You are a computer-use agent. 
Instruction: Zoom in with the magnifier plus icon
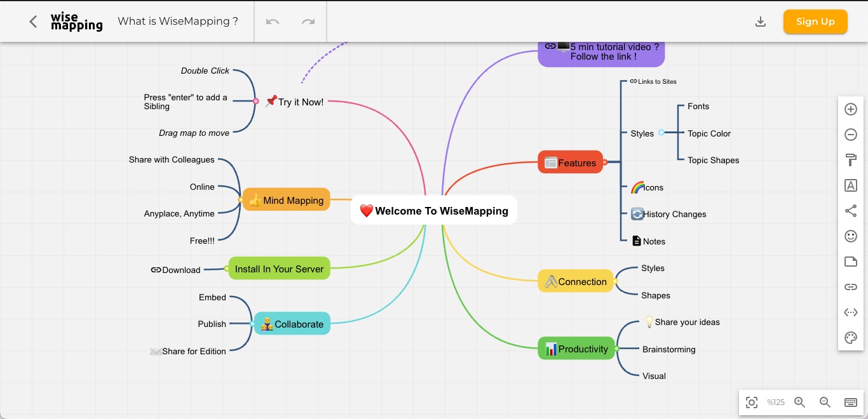(x=800, y=402)
